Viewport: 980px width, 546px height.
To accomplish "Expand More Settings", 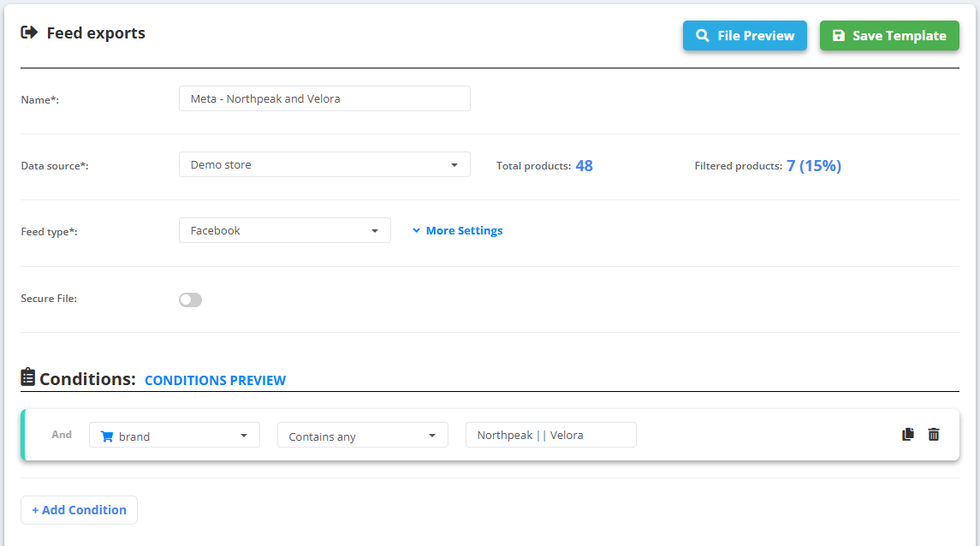I will (x=458, y=230).
